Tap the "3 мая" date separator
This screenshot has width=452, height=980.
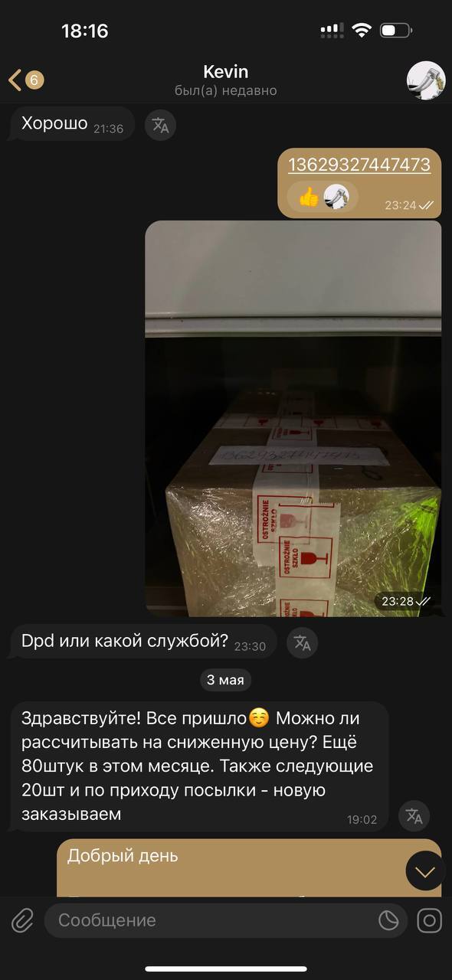coord(226,680)
